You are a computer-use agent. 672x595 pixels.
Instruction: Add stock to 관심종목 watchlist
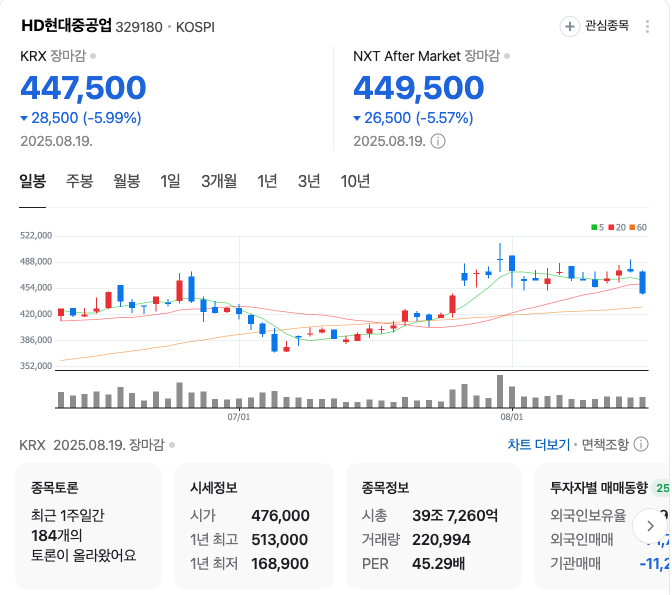tap(594, 27)
